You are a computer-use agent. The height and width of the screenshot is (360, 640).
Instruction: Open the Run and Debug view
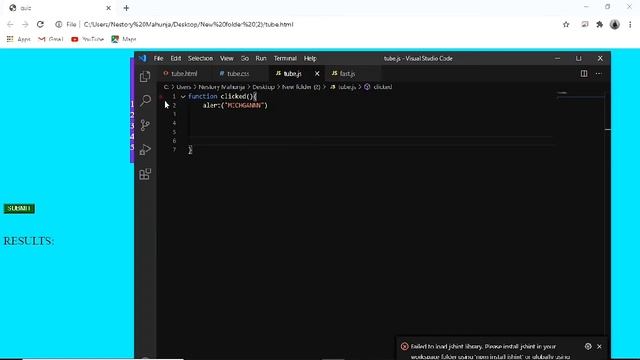(x=145, y=149)
